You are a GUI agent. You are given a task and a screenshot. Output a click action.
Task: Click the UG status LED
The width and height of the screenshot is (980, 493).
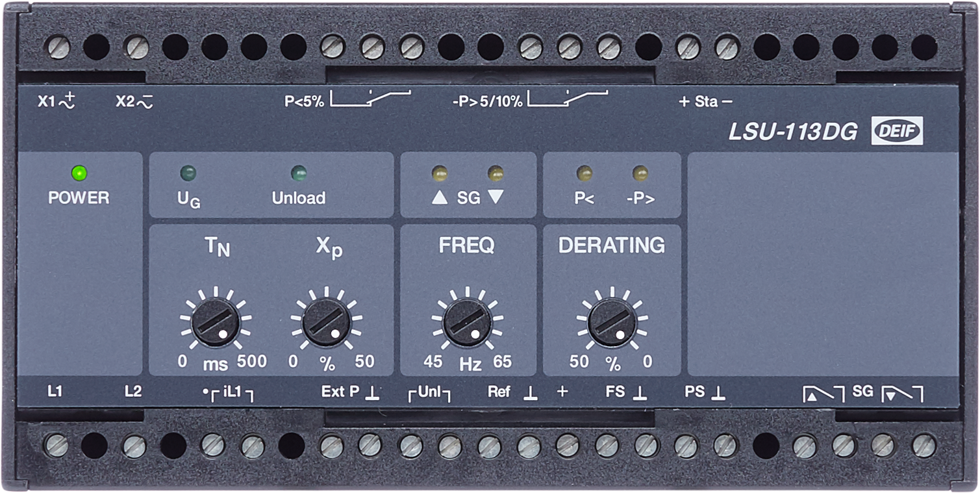pyautogui.click(x=188, y=173)
